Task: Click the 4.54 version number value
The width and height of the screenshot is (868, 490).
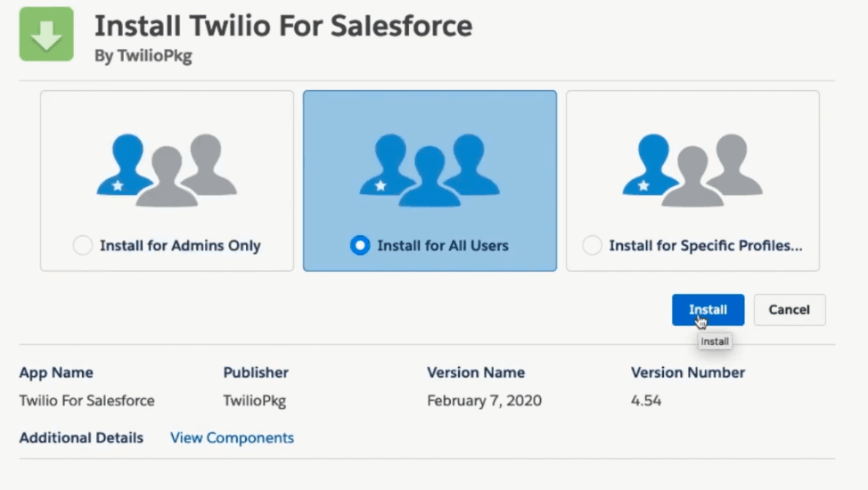Action: tap(646, 401)
